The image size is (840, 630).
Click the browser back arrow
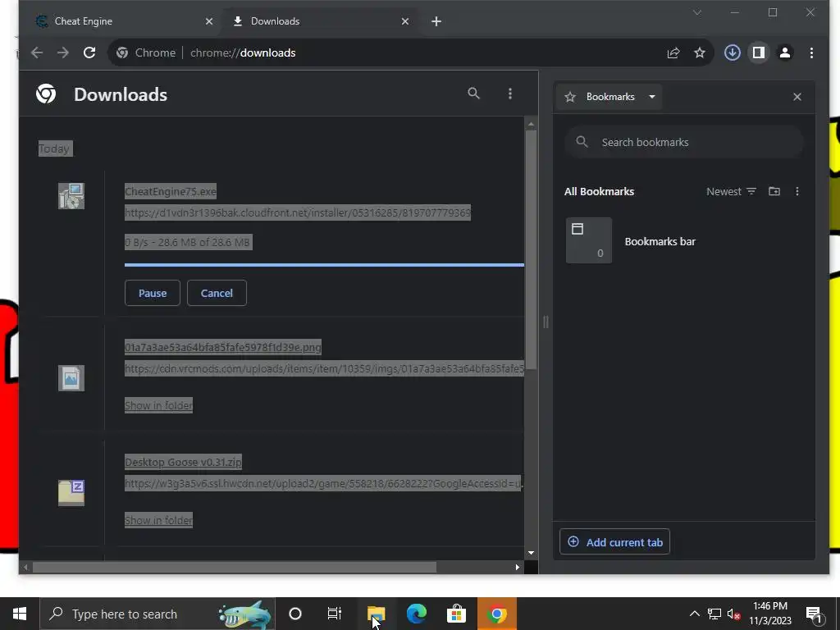[37, 52]
